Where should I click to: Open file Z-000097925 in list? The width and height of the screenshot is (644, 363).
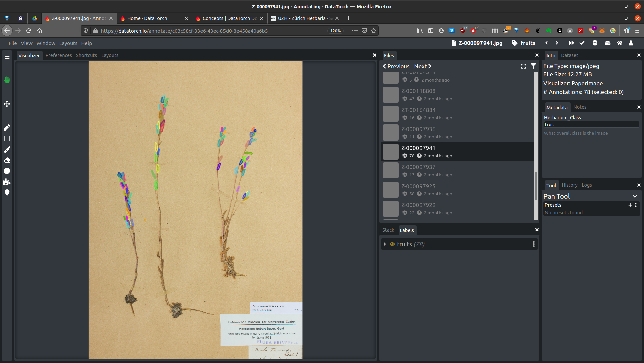click(418, 186)
